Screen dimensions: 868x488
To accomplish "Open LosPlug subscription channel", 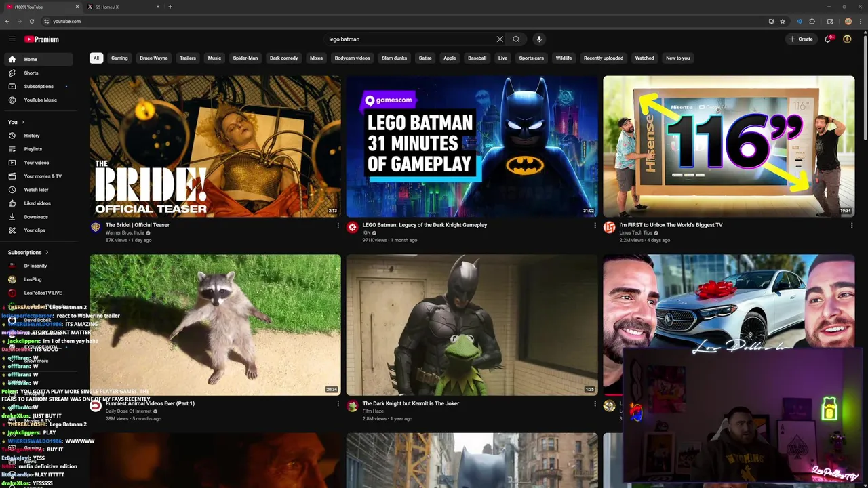I will [38, 279].
